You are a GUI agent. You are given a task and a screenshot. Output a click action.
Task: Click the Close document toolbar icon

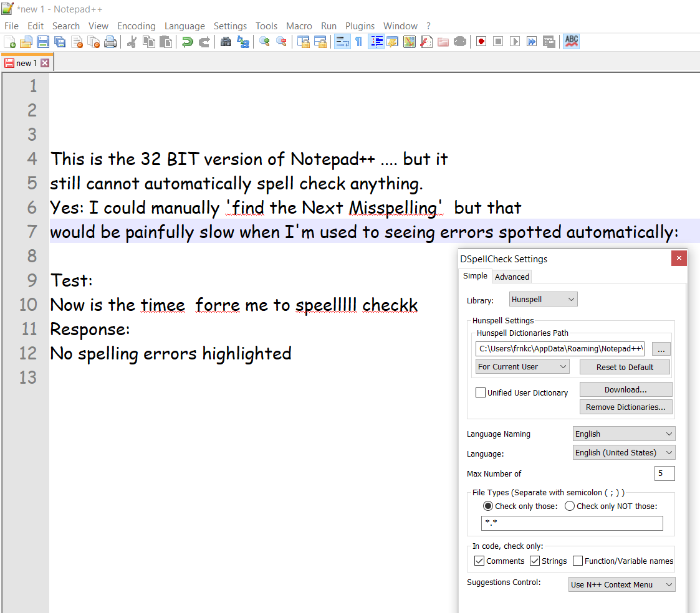tap(77, 42)
